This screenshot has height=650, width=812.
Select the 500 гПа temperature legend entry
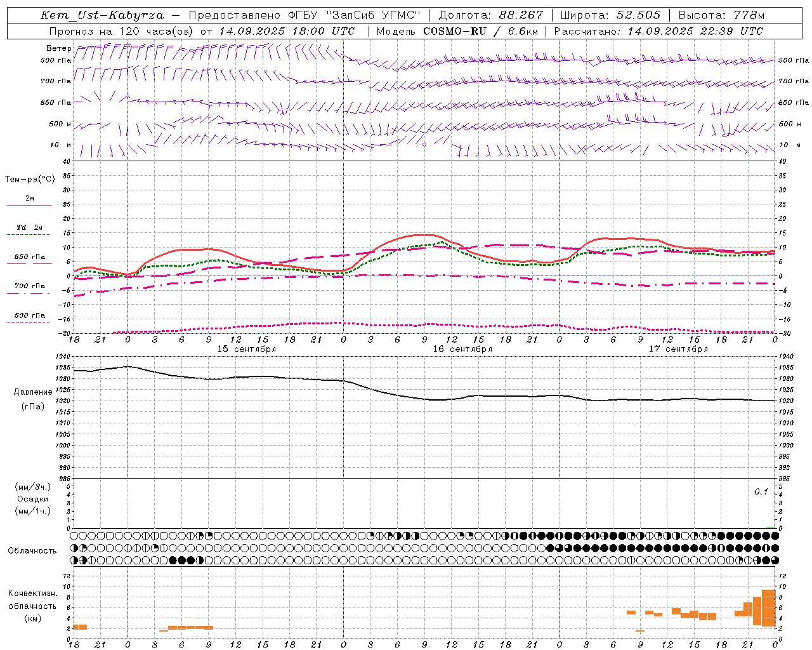click(30, 315)
